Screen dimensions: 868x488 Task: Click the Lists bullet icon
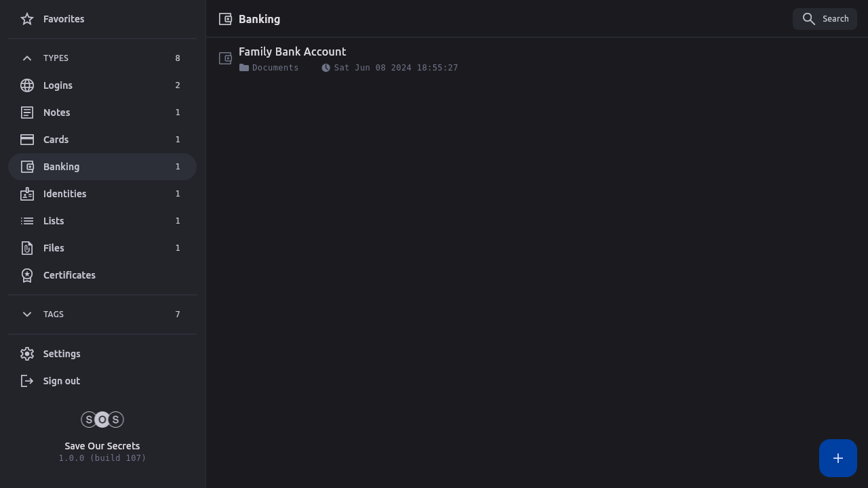pos(27,221)
